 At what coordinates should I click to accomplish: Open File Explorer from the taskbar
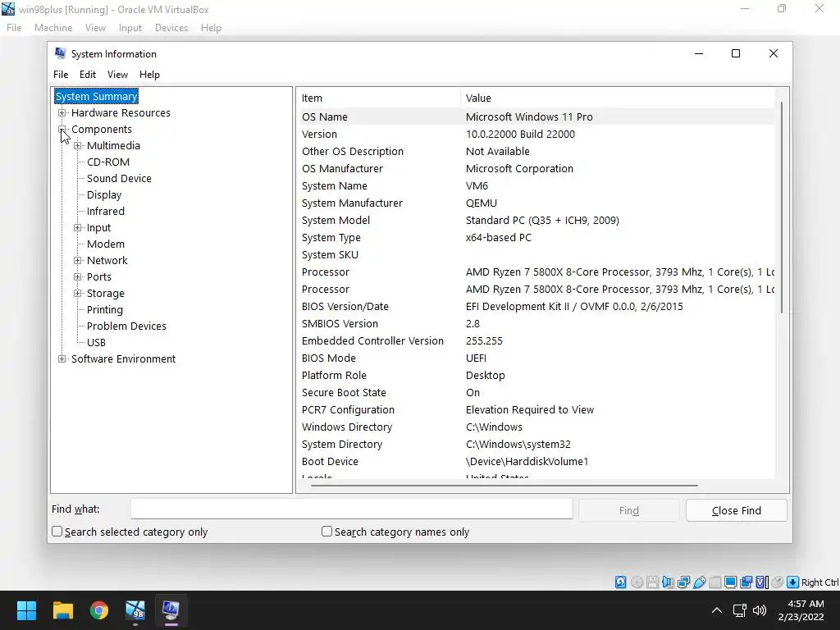(x=62, y=610)
